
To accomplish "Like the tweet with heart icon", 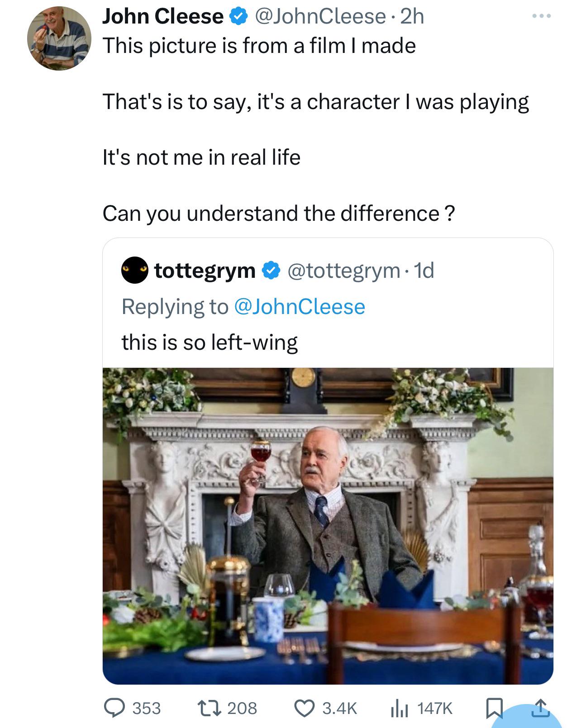I will coord(305,708).
